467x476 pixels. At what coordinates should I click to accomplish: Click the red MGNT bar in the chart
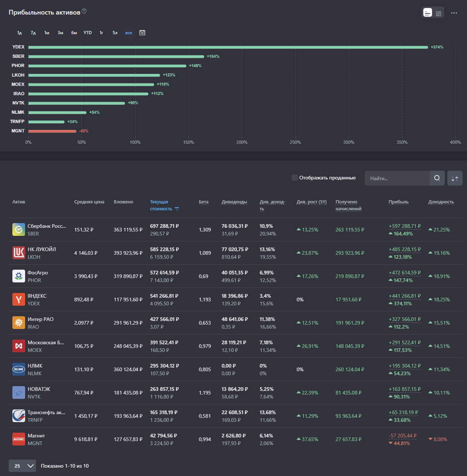[52, 131]
